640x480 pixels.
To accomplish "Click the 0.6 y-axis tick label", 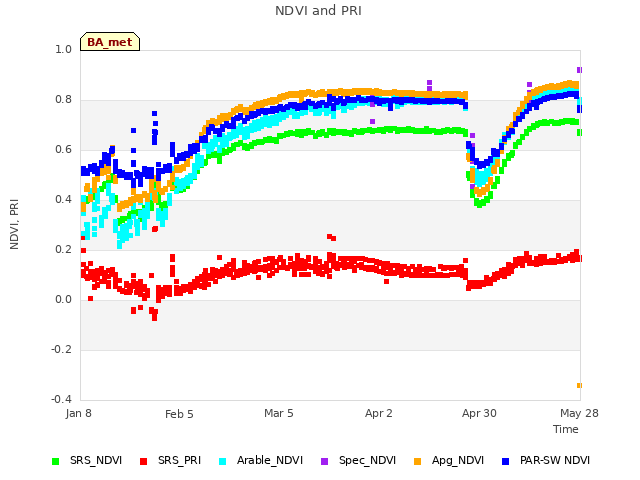I will coord(63,149).
